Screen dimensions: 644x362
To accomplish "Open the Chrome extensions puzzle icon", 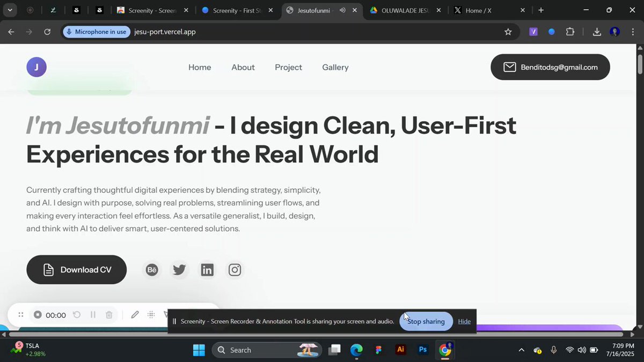I will [570, 32].
